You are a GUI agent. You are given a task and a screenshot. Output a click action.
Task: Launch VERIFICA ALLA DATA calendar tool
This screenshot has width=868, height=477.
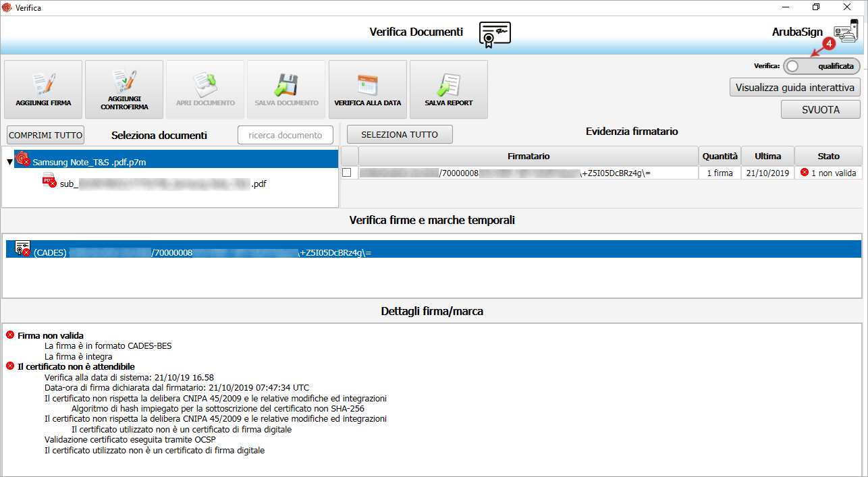tap(368, 89)
